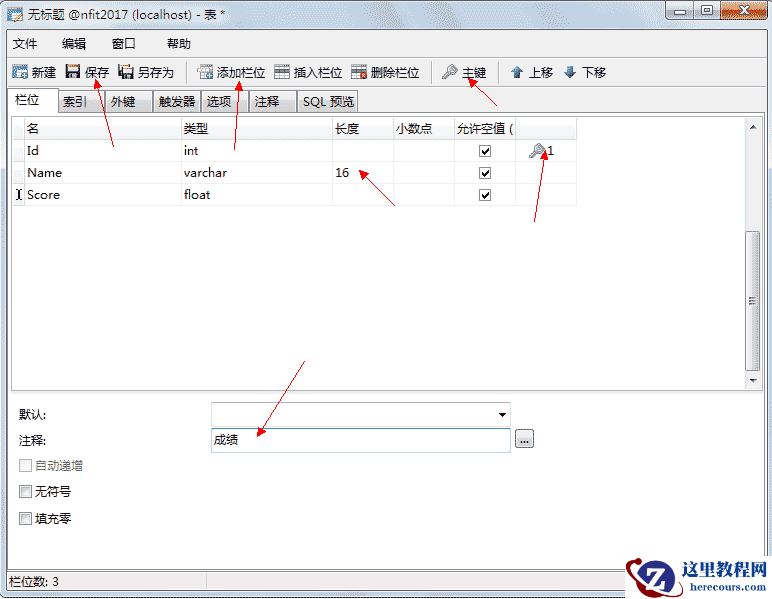Image resolution: width=772 pixels, height=599 pixels.
Task: Click the 注释 comment field containing 成绩
Action: tap(360, 440)
